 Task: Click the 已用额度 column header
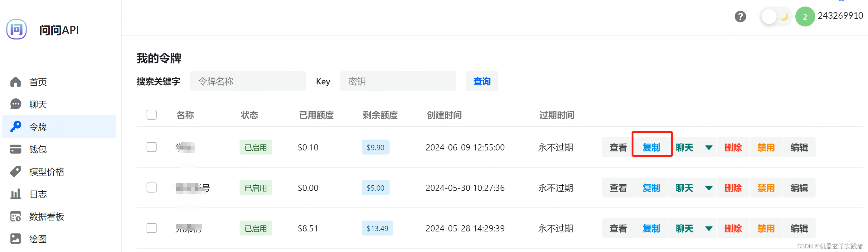316,115
